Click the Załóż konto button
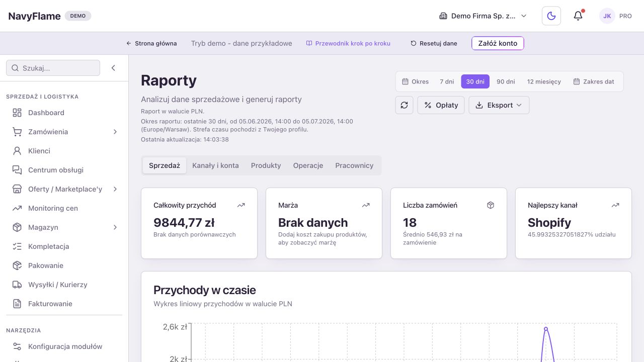This screenshot has height=362, width=644. 498,43
